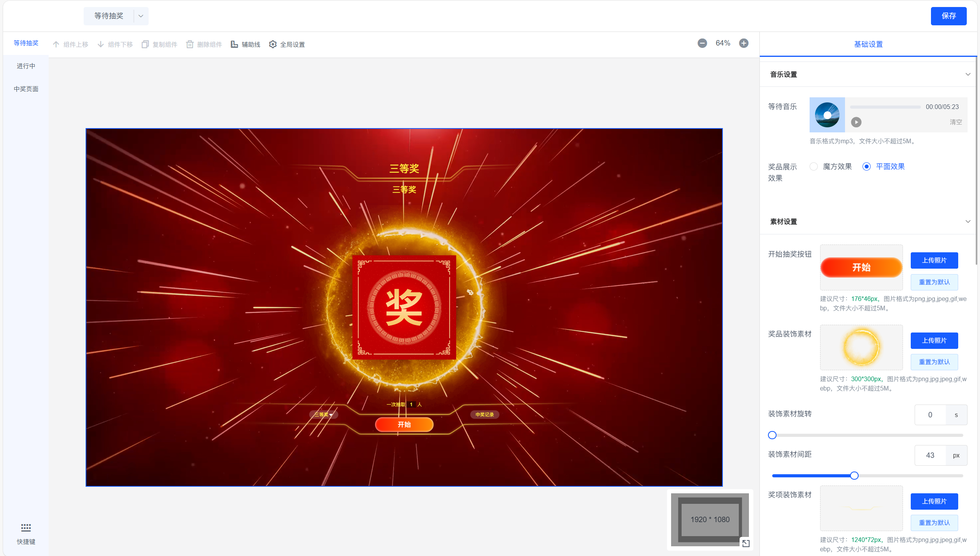Collapse the 音乐设置 section
This screenshot has height=556, width=980.
pyautogui.click(x=968, y=74)
